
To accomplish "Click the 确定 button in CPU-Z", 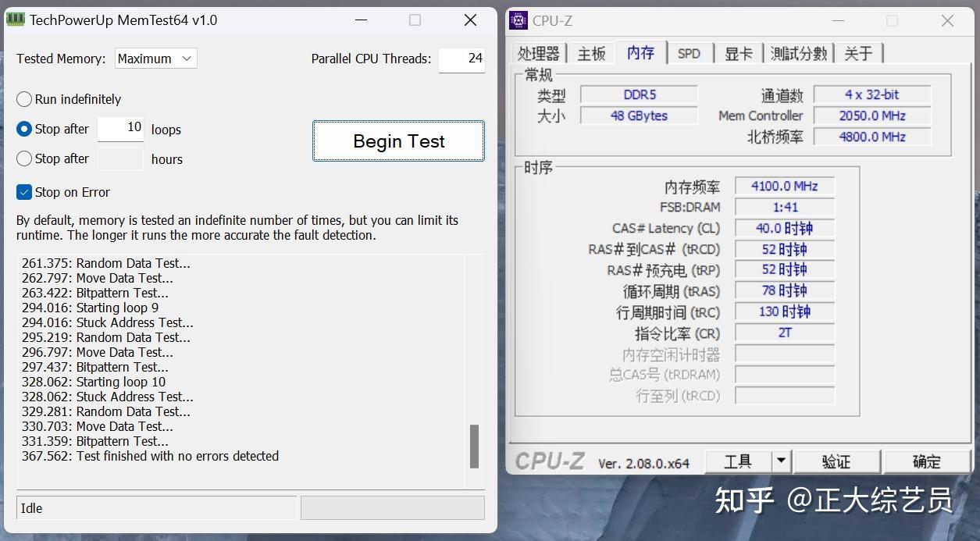I will point(927,461).
